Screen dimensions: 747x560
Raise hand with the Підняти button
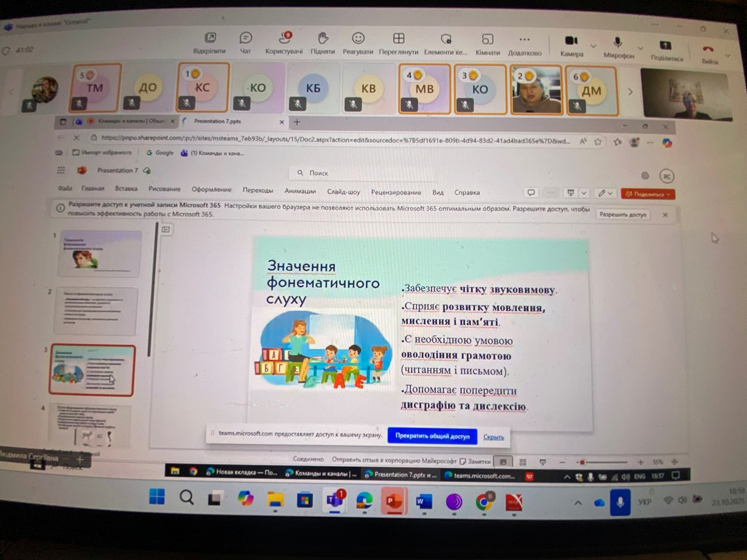pyautogui.click(x=323, y=44)
